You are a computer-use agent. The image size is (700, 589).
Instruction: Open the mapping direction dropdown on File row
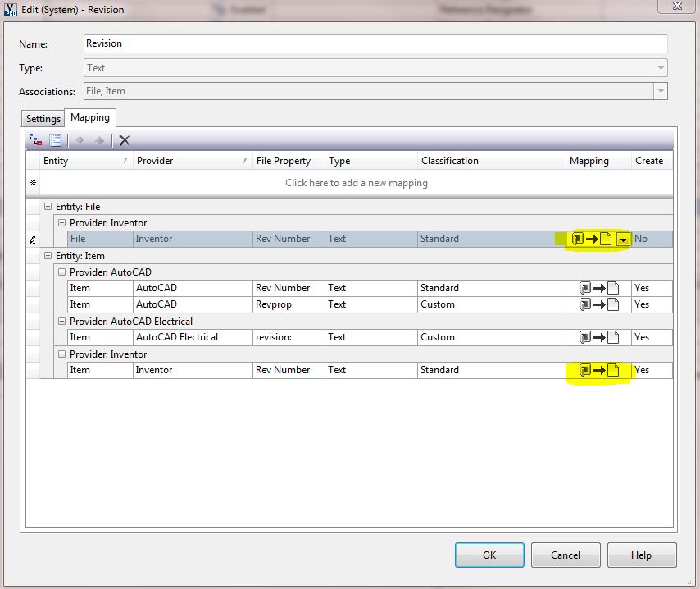point(625,238)
